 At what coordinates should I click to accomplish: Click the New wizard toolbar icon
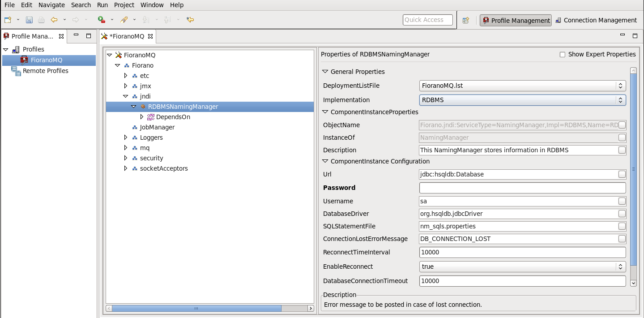8,20
